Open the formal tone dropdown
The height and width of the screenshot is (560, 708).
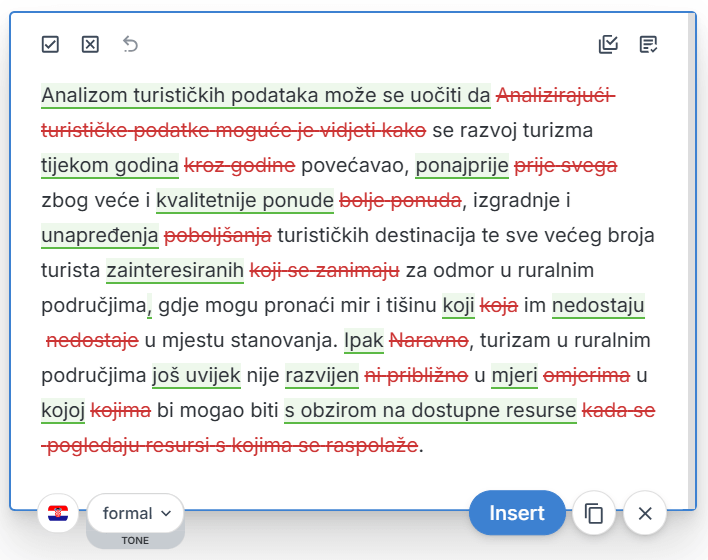point(136,514)
